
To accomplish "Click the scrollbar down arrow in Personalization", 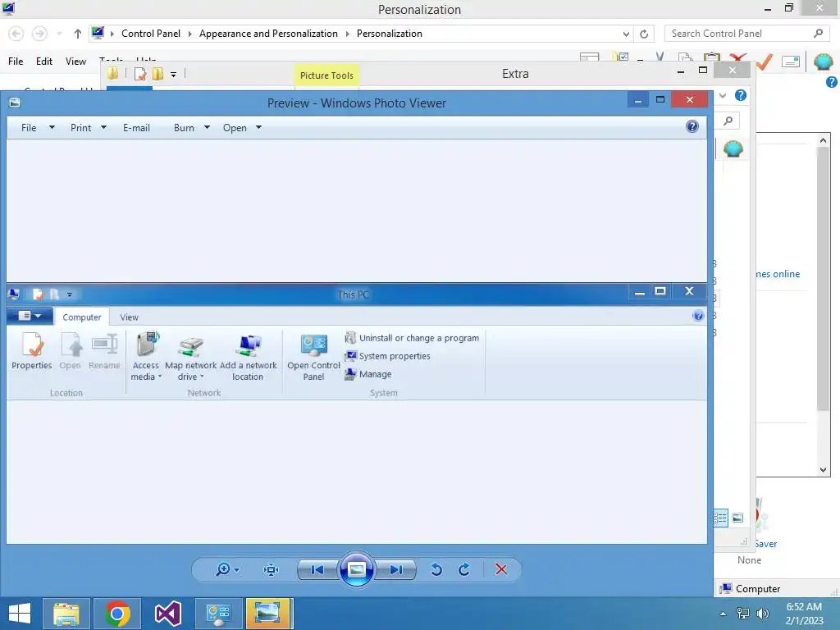I will pos(824,470).
